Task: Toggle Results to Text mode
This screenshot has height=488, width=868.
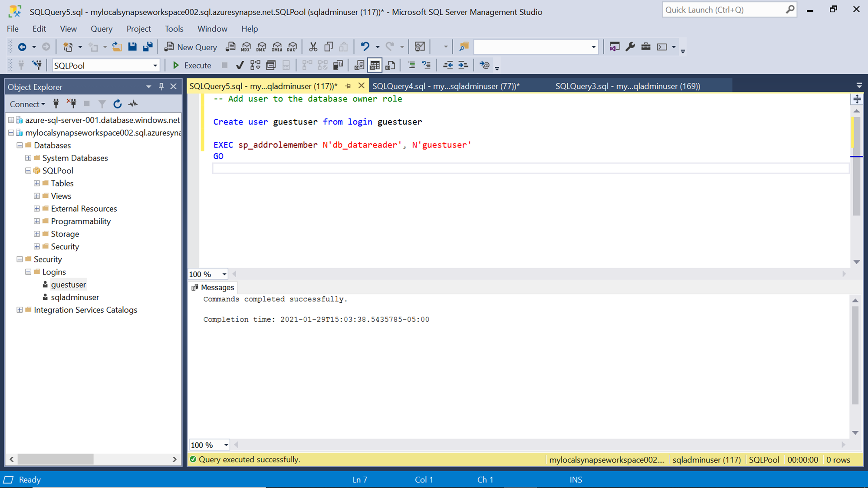Action: [x=359, y=66]
